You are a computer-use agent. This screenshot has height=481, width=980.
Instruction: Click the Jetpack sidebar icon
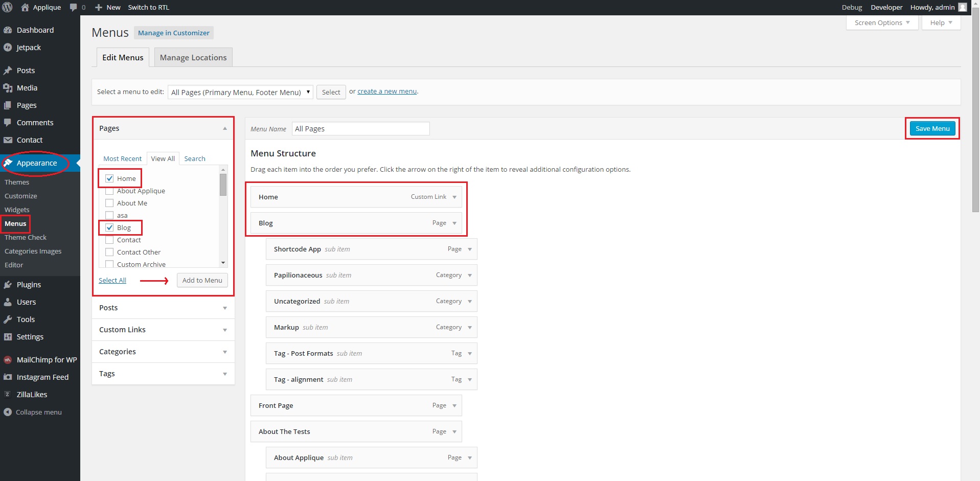tap(8, 48)
